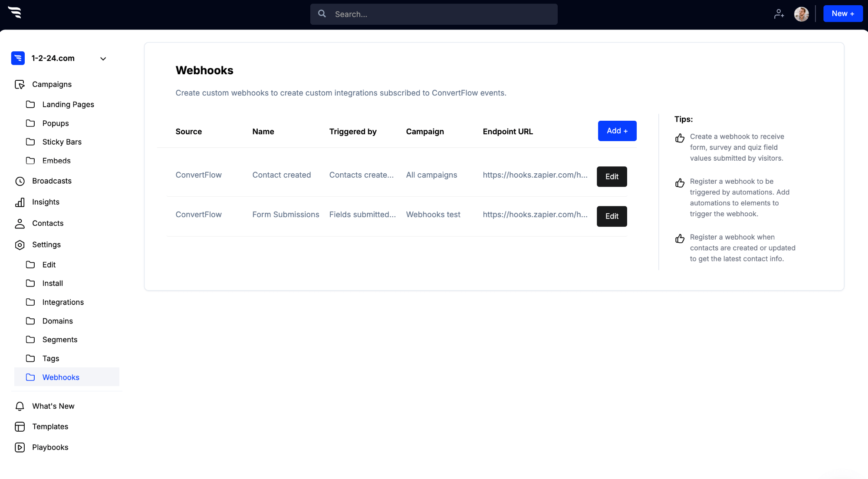Select the Webhooks sidebar item
The width and height of the screenshot is (868, 479).
67,377
